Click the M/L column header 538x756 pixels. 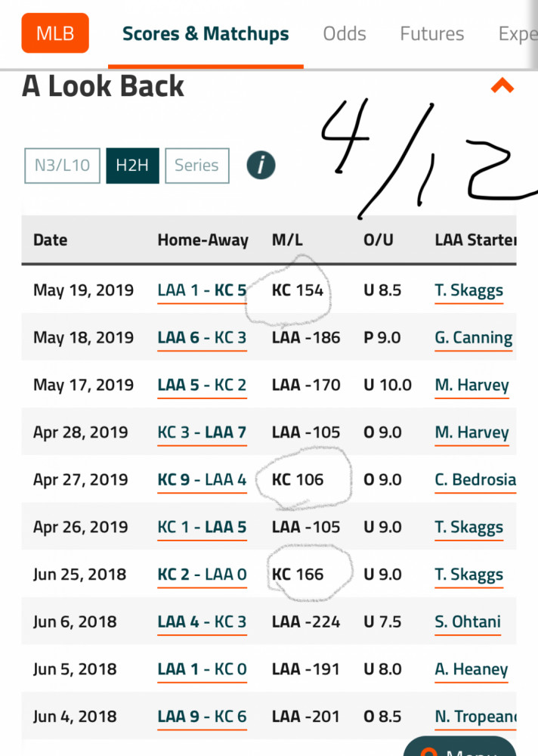(x=287, y=240)
